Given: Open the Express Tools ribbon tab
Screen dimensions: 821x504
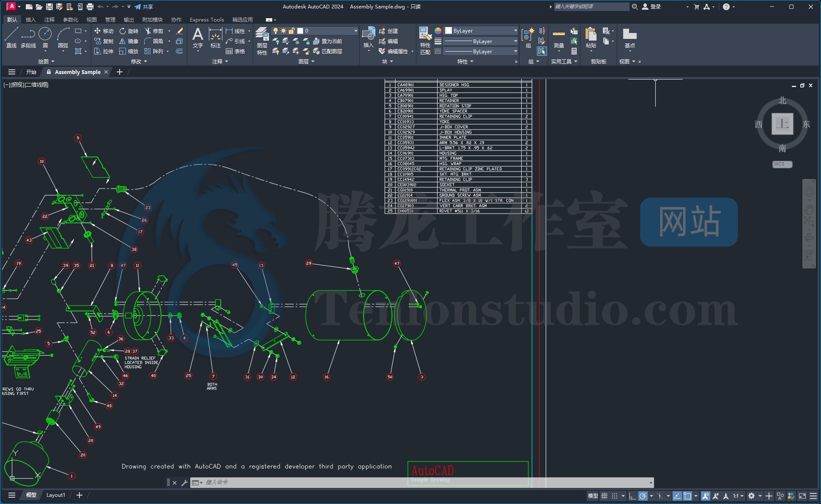Looking at the screenshot, I should [x=207, y=20].
